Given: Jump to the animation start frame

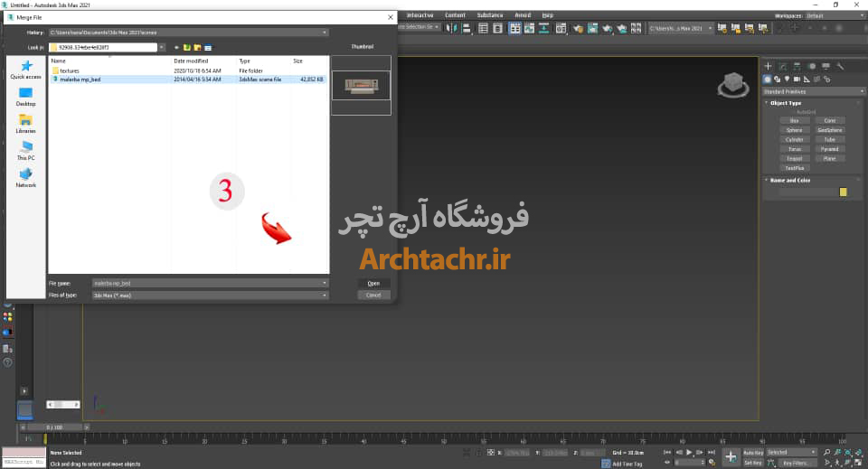Looking at the screenshot, I should click(667, 453).
